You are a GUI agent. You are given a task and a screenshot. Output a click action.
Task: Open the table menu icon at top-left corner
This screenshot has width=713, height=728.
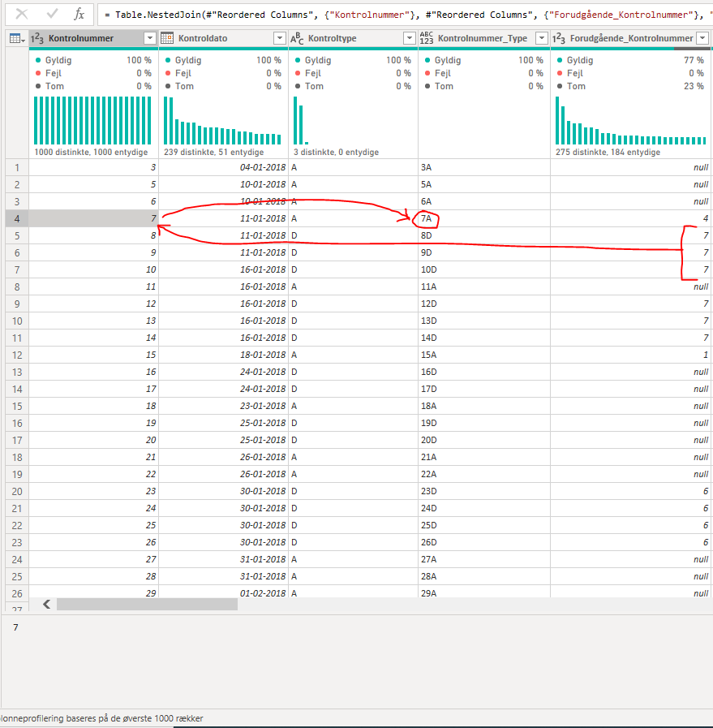pyautogui.click(x=17, y=38)
